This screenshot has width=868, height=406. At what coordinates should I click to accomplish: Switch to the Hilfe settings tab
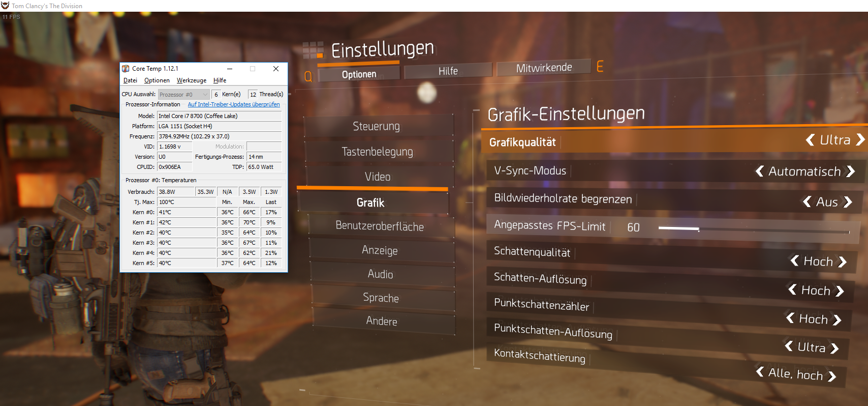(x=448, y=71)
